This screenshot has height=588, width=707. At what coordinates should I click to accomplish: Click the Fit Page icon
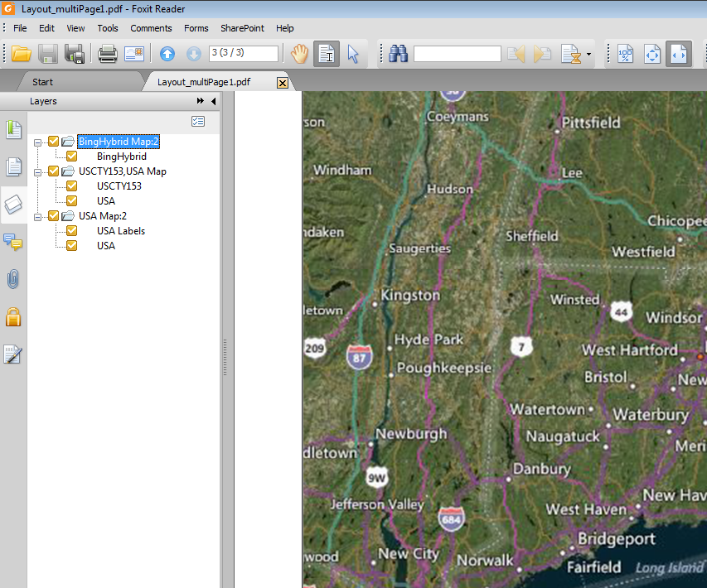(652, 54)
